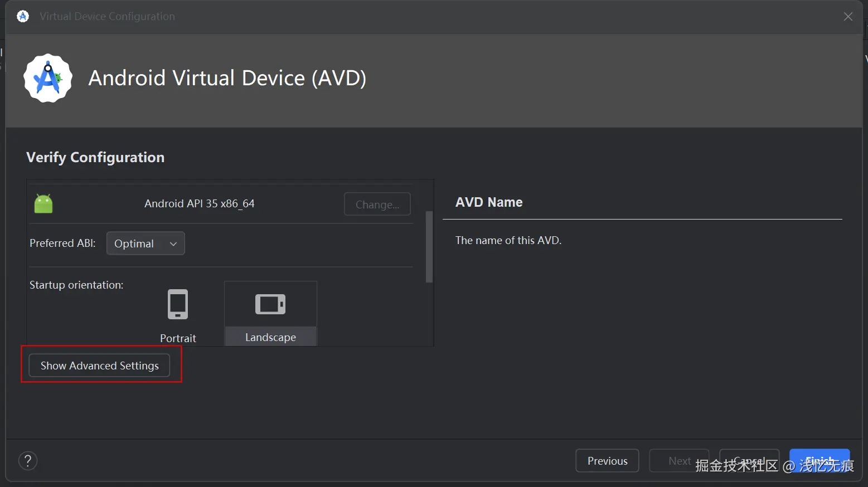Click the Android Studio icon in title bar
The height and width of the screenshot is (487, 868).
23,17
